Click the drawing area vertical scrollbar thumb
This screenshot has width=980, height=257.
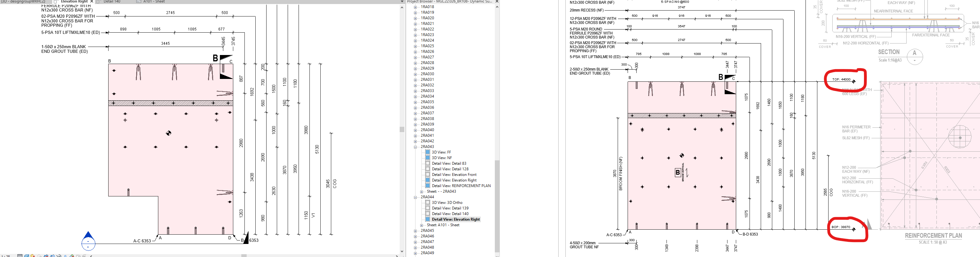pos(402,129)
